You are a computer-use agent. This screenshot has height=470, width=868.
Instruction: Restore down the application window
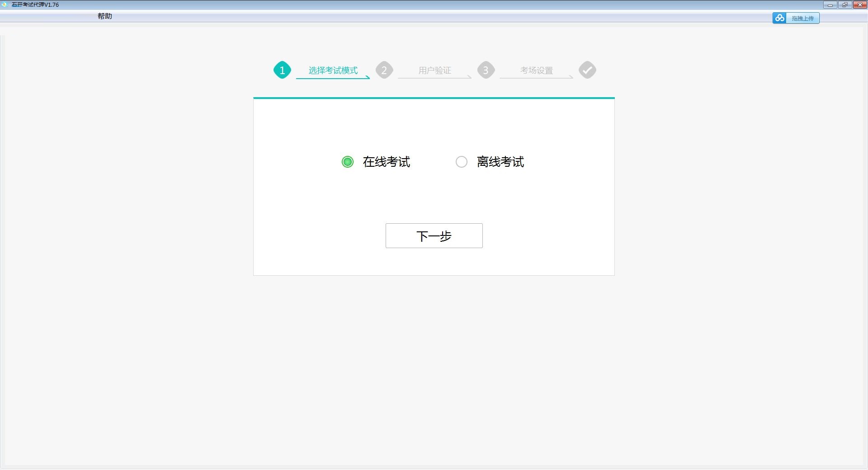tap(844, 5)
